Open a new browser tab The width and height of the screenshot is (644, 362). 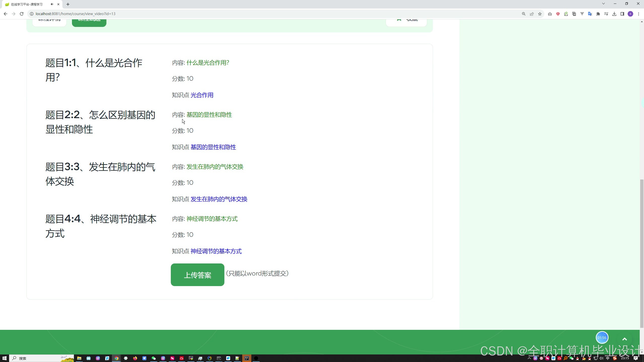click(x=68, y=4)
